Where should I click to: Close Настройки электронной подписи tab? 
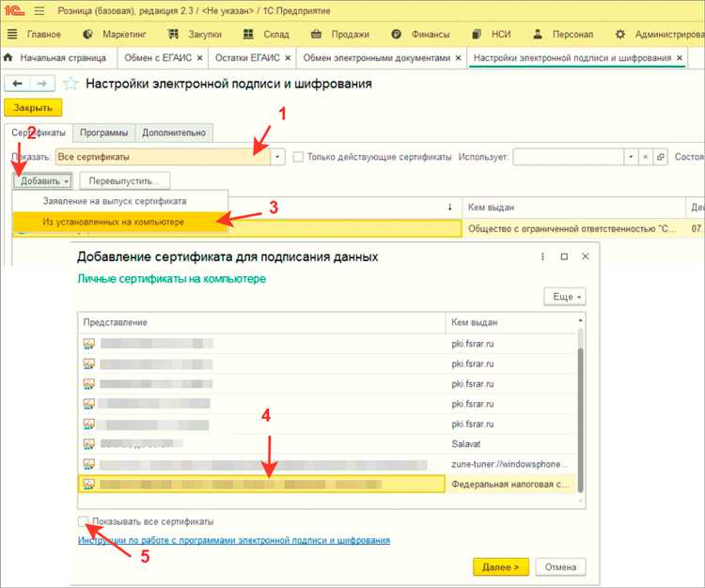pyautogui.click(x=680, y=58)
